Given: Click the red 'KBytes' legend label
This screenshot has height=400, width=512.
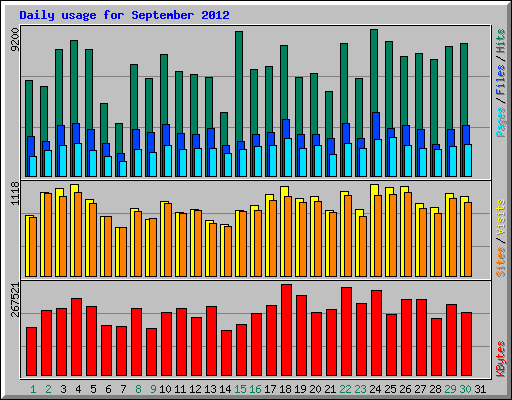Looking at the screenshot, I should pyautogui.click(x=501, y=359).
